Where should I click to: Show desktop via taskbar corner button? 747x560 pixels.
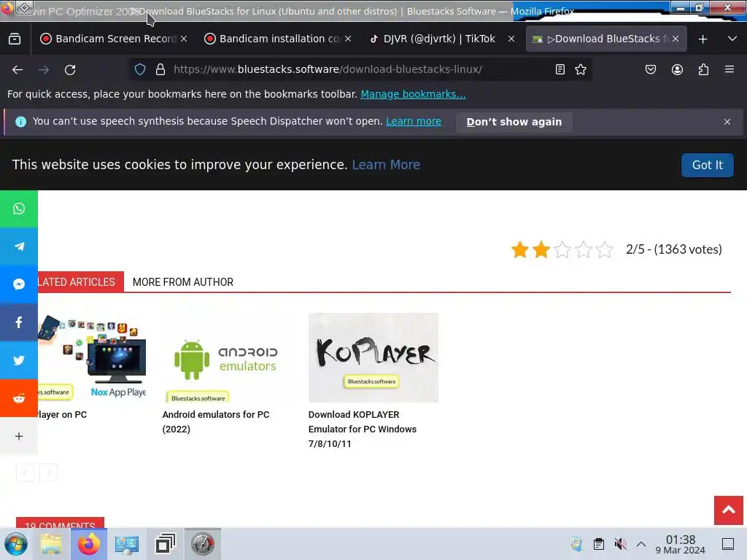pos(727,544)
